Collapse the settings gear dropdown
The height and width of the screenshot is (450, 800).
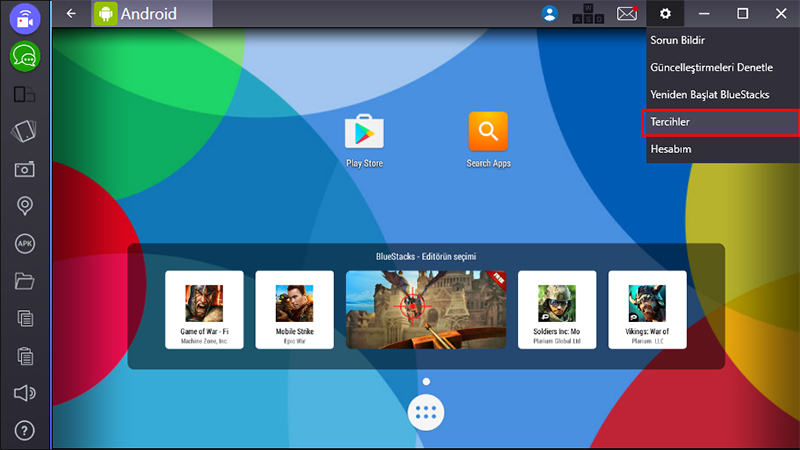[x=665, y=14]
